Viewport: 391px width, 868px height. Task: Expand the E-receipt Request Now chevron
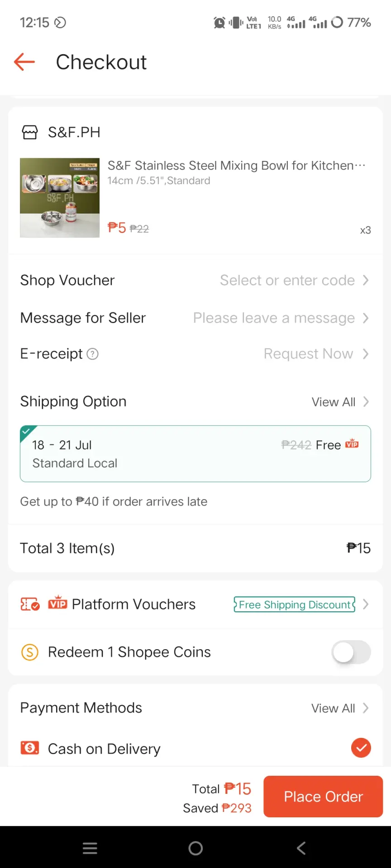[x=366, y=354]
